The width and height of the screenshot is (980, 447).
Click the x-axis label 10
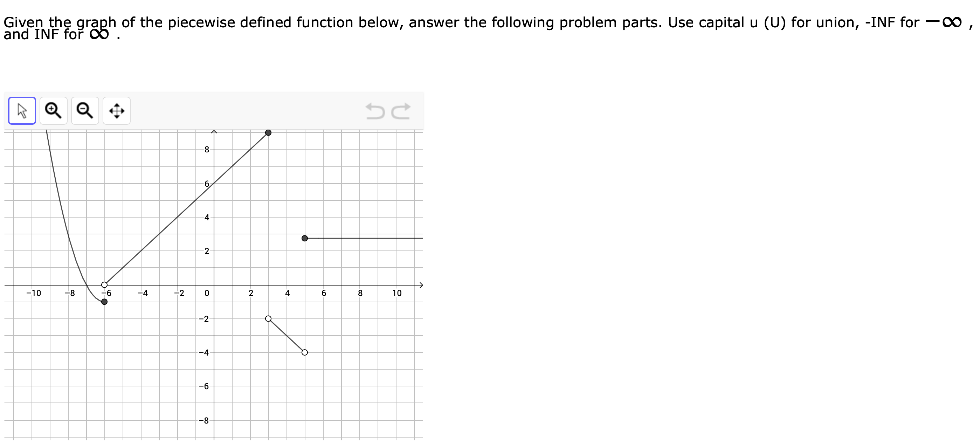tap(397, 293)
